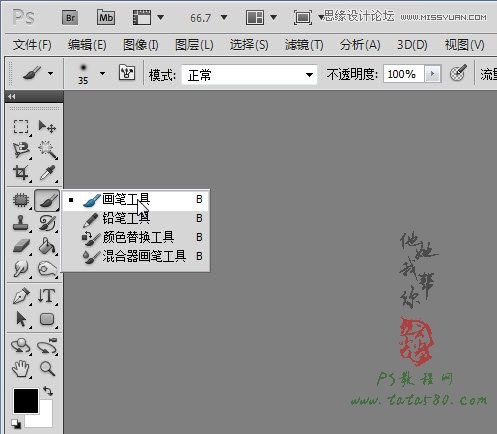Click the Ps application logo
This screenshot has width=497, height=434.
tap(24, 17)
